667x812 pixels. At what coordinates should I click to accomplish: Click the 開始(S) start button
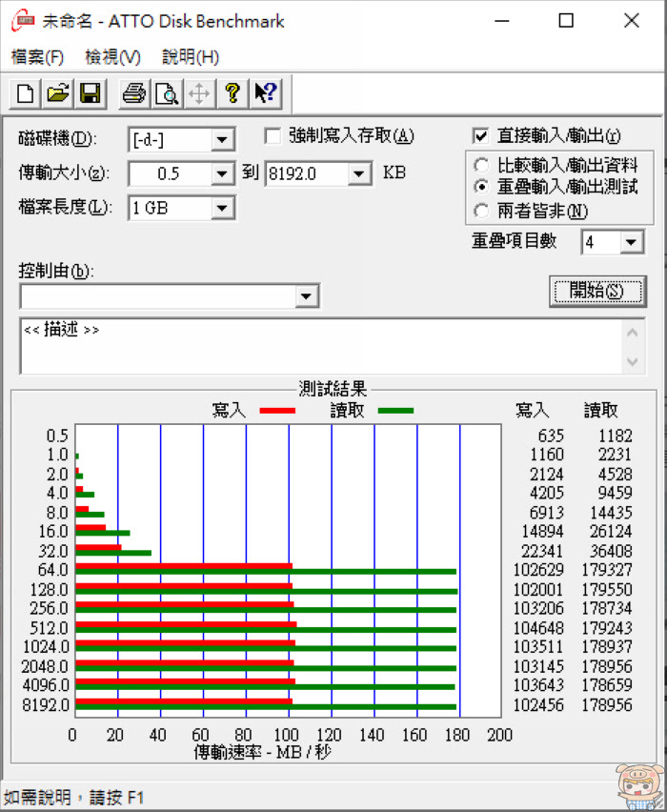point(597,291)
